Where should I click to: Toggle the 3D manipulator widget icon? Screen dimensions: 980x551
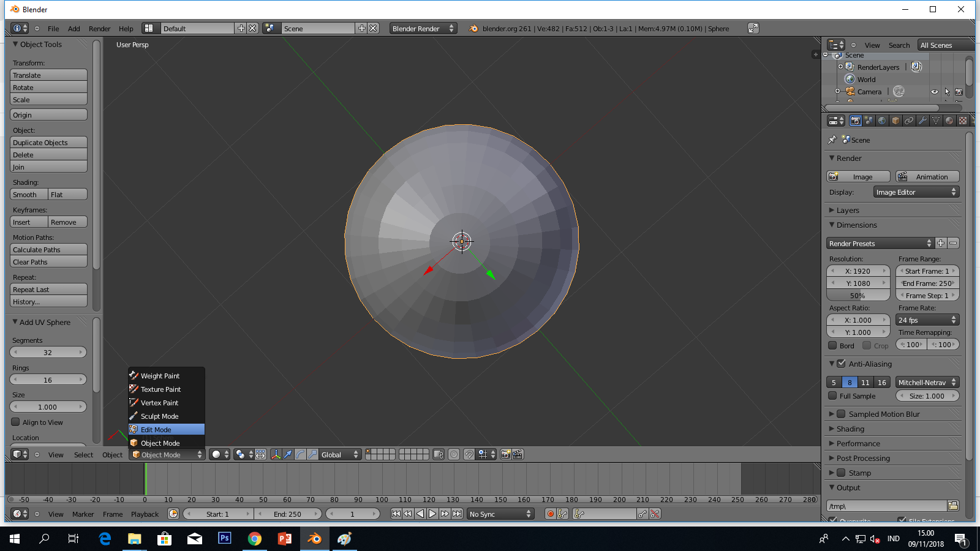[276, 454]
